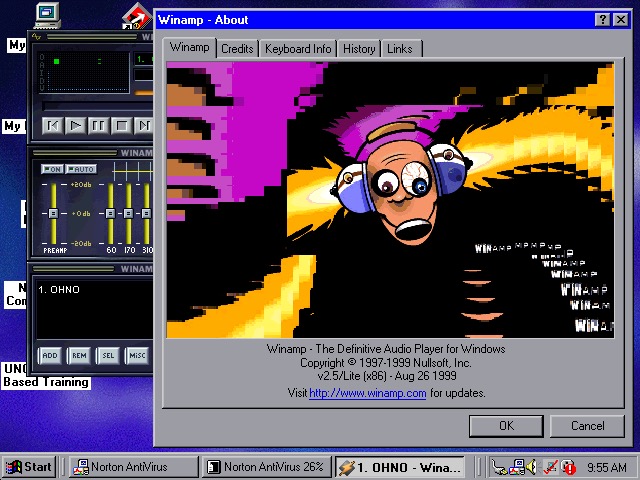
Task: Click playlist REM button
Action: 79,356
